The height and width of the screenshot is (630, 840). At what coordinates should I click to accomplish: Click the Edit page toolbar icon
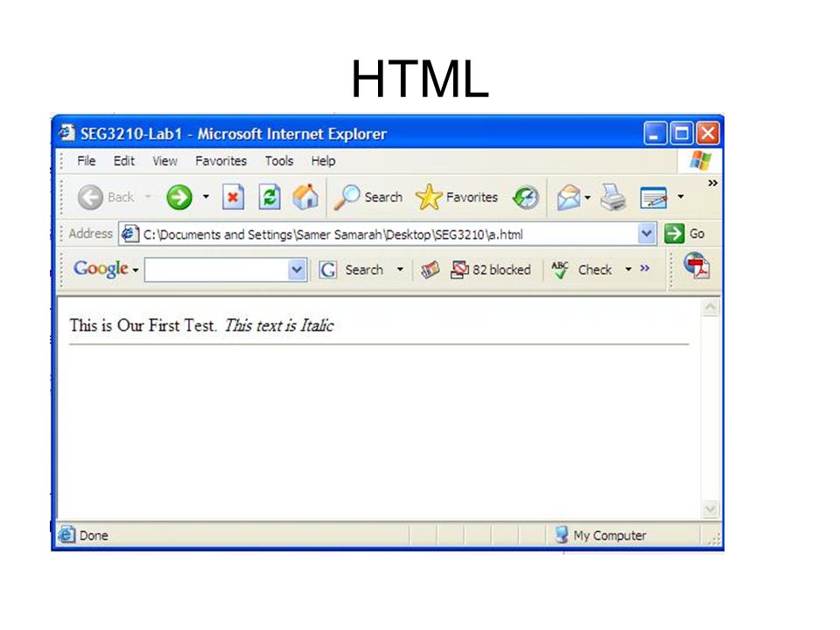click(x=654, y=198)
